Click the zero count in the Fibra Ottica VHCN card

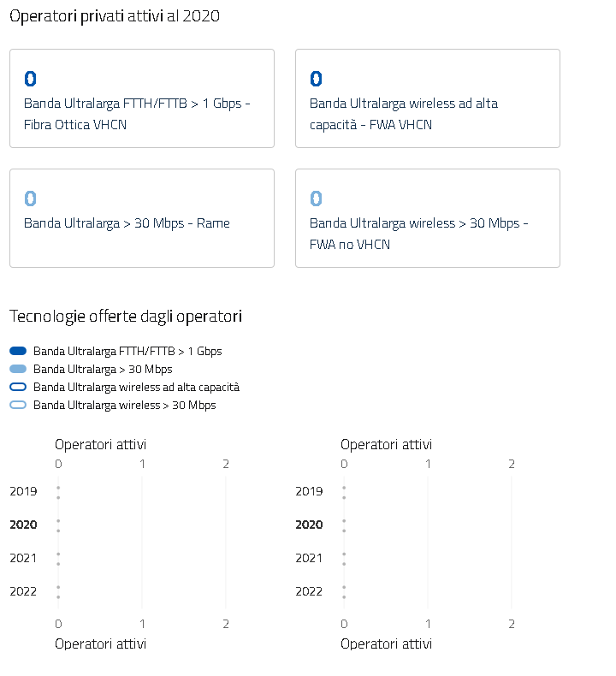tap(31, 79)
